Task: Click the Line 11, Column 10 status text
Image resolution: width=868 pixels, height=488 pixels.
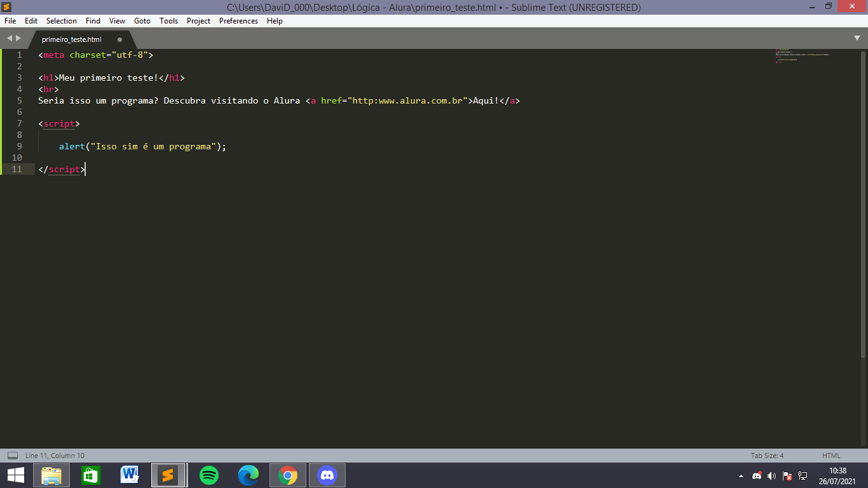Action: (55, 456)
